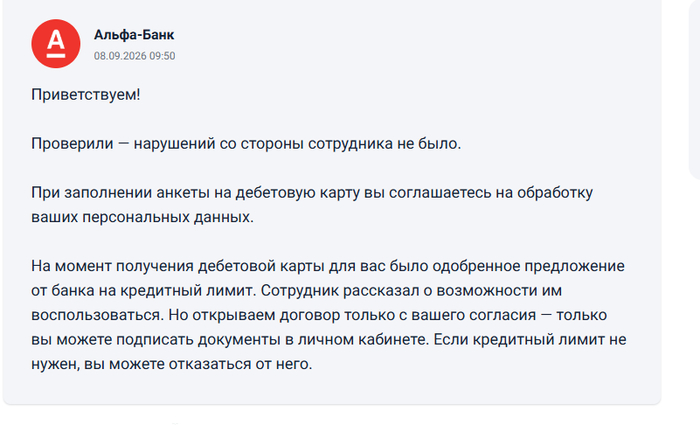Click the line starting от банка на кредитный
This screenshot has height=425, width=700.
tap(296, 291)
